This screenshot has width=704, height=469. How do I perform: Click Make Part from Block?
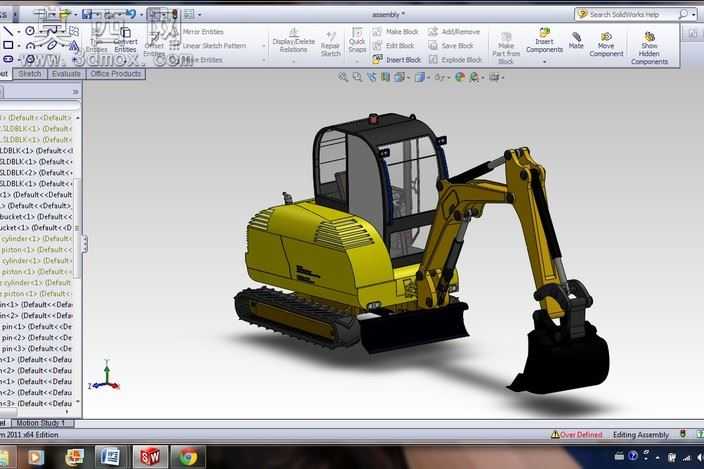click(x=506, y=48)
